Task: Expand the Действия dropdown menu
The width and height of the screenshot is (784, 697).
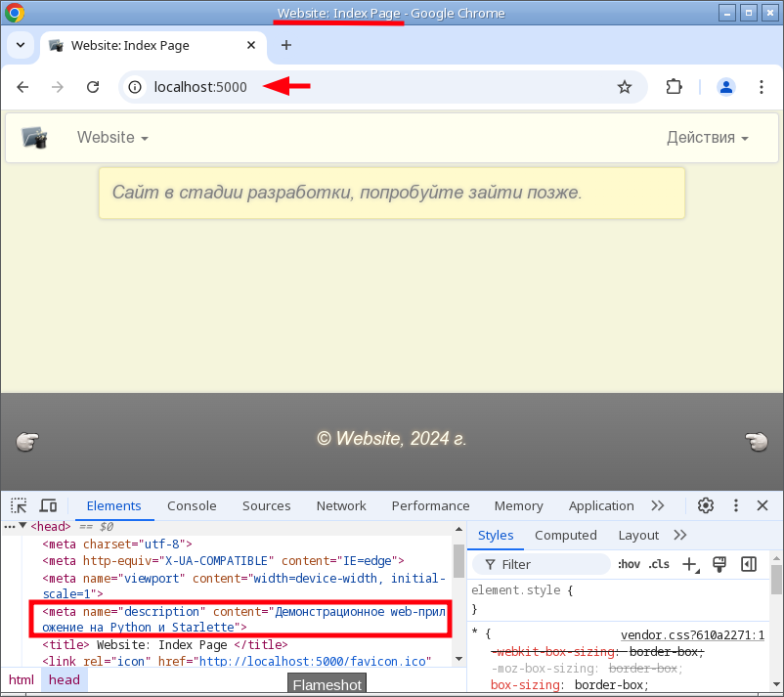Action: [x=707, y=138]
